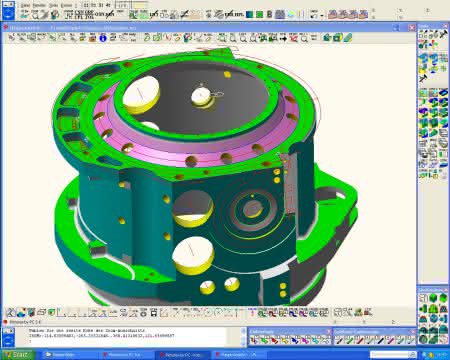Click inside the command output text area
The height and width of the screenshot is (360, 450).
128,337
